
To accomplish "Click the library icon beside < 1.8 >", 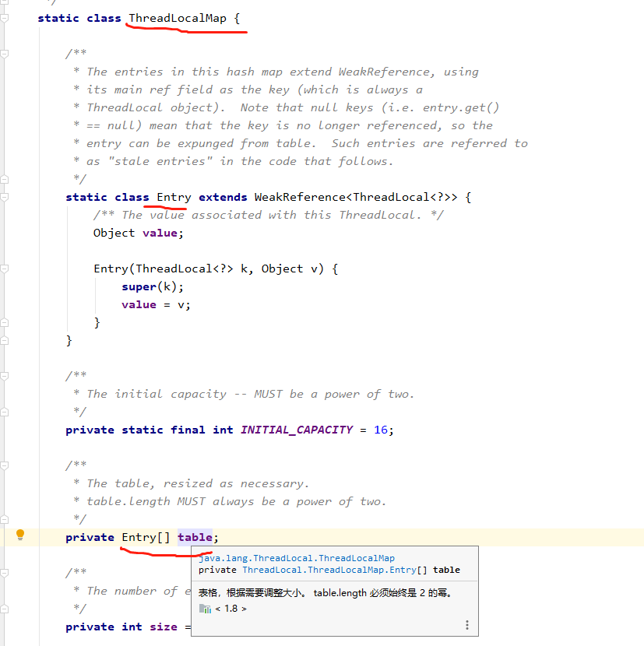I will pos(205,609).
